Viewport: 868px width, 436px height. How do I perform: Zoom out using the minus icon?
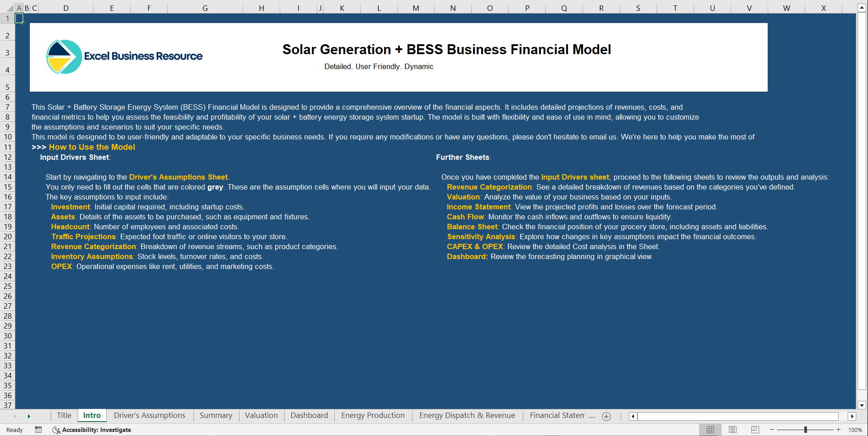tap(773, 430)
